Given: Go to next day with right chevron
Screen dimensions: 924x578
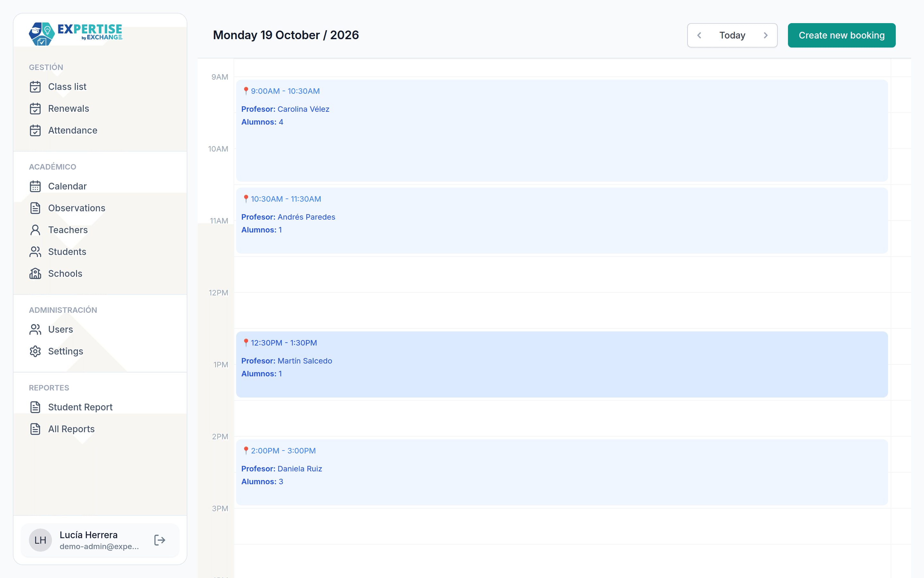Looking at the screenshot, I should (766, 35).
